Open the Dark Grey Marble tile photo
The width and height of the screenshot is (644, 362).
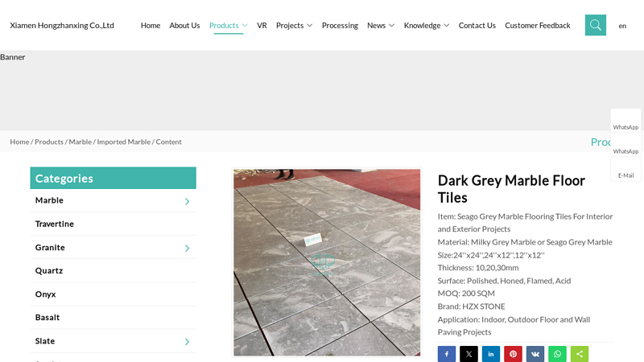[x=327, y=263]
